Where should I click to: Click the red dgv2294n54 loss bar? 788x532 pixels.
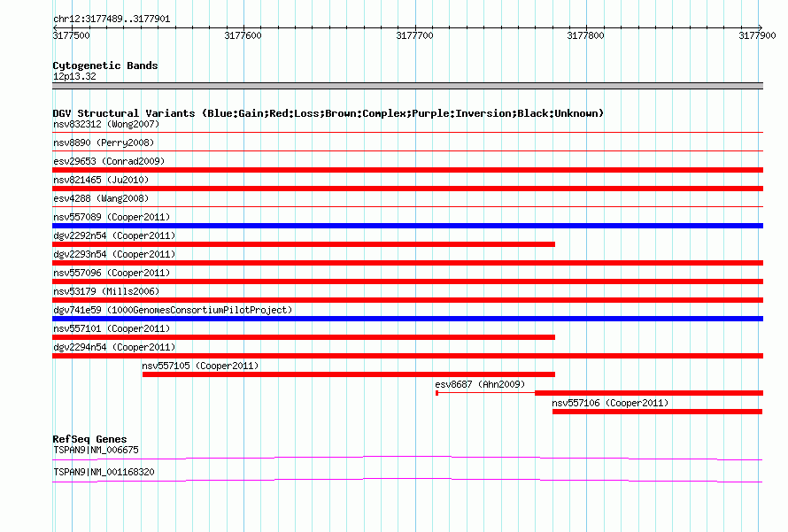point(407,356)
